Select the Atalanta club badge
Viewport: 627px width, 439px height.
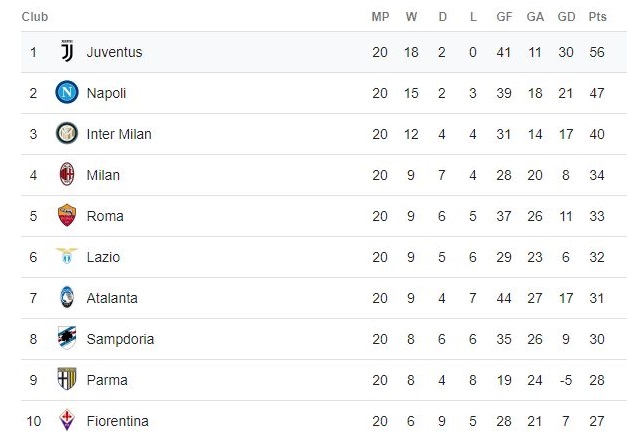coord(67,298)
